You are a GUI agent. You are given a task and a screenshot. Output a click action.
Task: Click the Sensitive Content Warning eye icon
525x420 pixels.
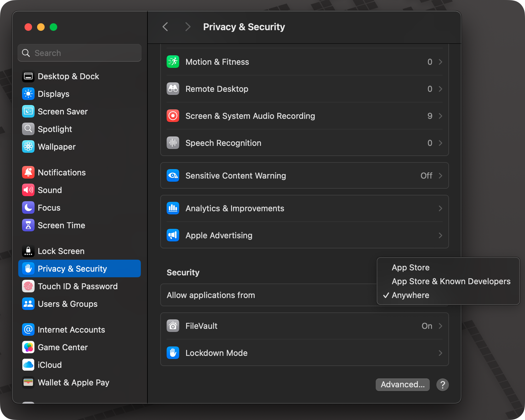(x=173, y=176)
